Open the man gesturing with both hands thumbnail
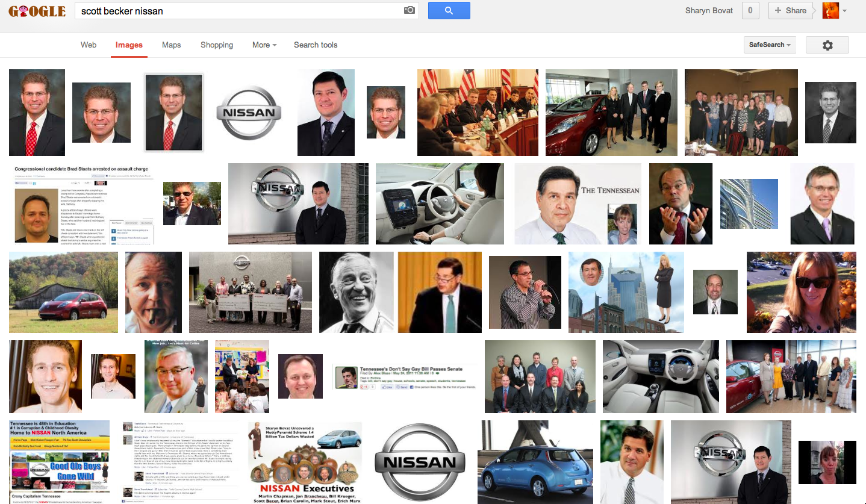The width and height of the screenshot is (866, 504). click(x=681, y=204)
